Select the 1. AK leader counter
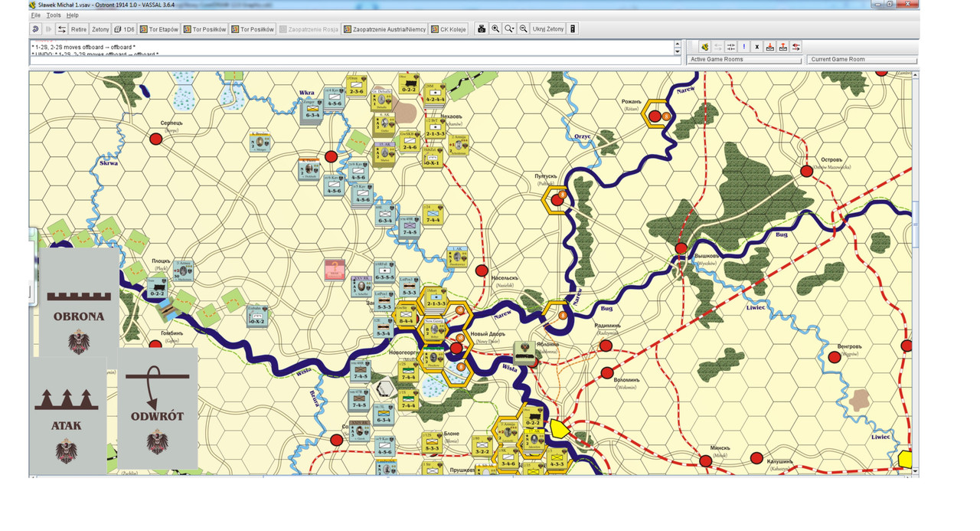The height and width of the screenshot is (531, 980). click(457, 257)
